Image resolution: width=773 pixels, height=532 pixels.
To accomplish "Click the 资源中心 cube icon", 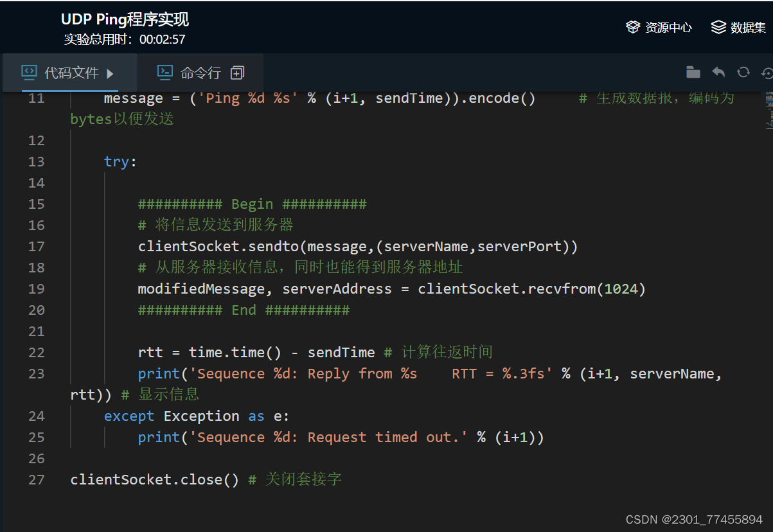I will pyautogui.click(x=633, y=27).
